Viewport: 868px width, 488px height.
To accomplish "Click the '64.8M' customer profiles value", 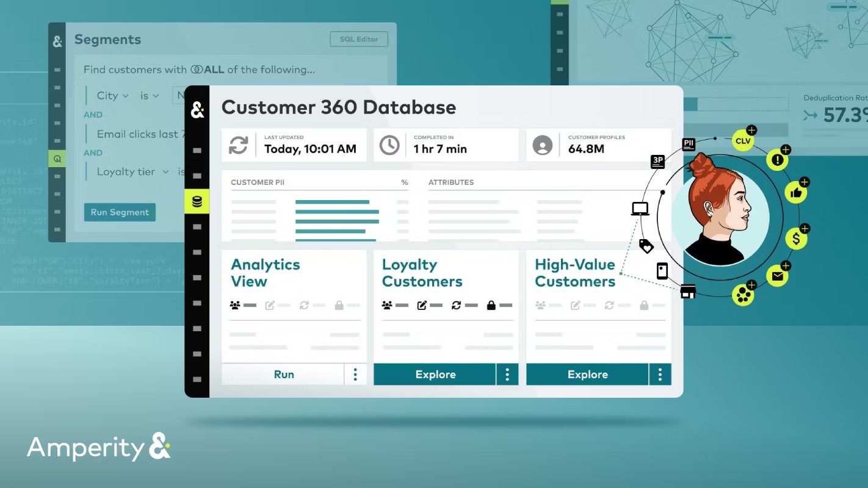I will coord(586,149).
